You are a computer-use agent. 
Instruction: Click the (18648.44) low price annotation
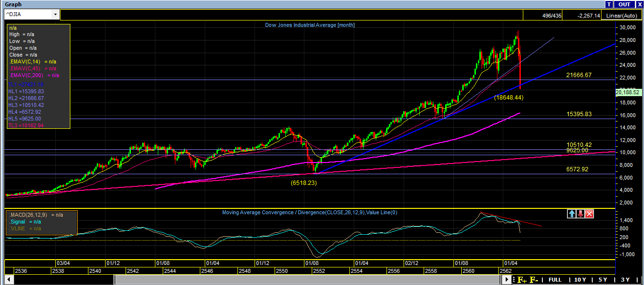pyautogui.click(x=509, y=98)
